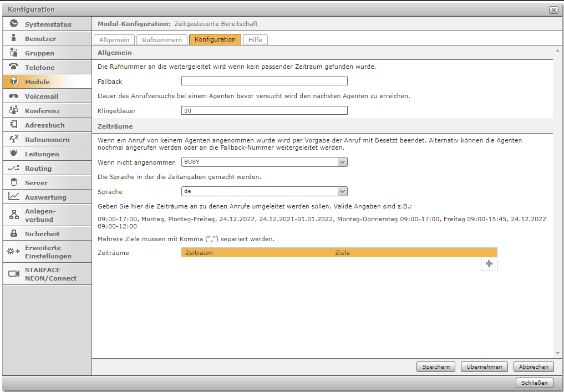Click the Übernehmen button
This screenshot has height=392, width=564.
click(x=484, y=366)
